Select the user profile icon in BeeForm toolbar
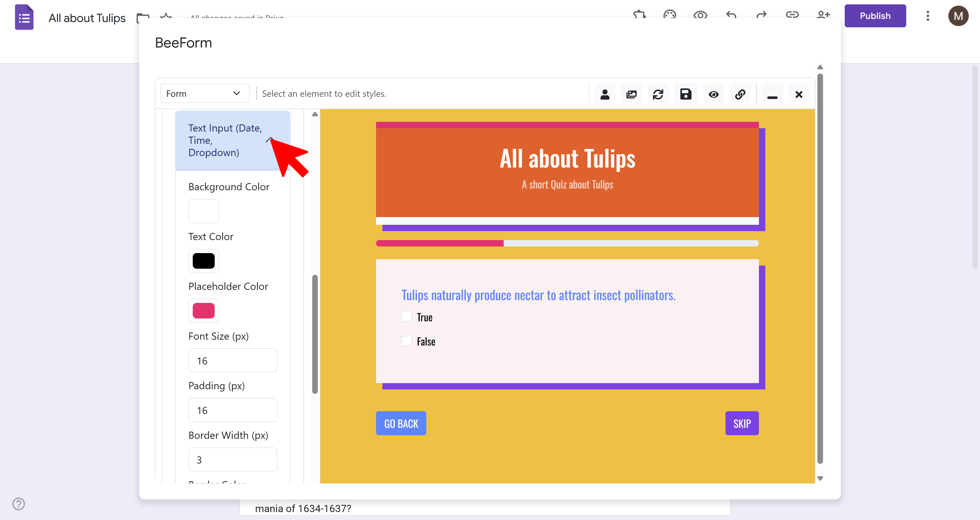Viewport: 980px width, 520px height. [605, 94]
